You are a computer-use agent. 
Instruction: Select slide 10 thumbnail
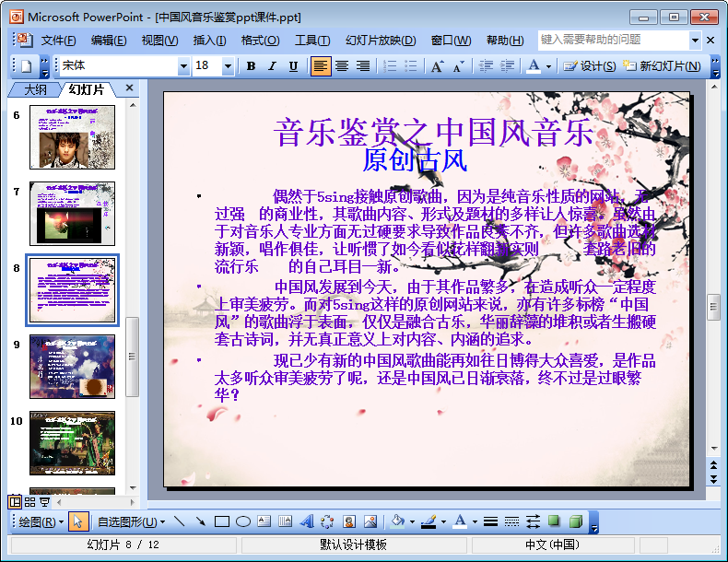click(x=73, y=443)
